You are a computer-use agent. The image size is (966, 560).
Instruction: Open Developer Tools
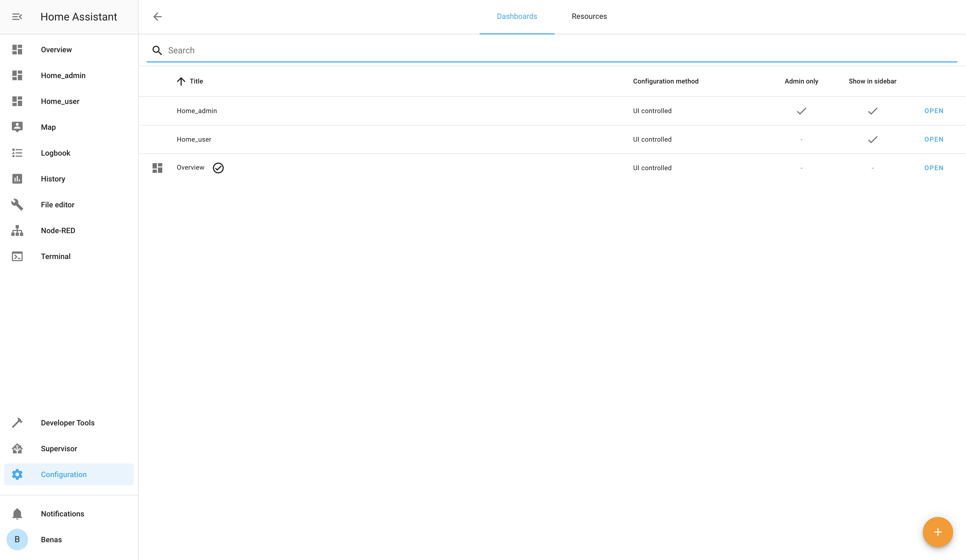(67, 422)
